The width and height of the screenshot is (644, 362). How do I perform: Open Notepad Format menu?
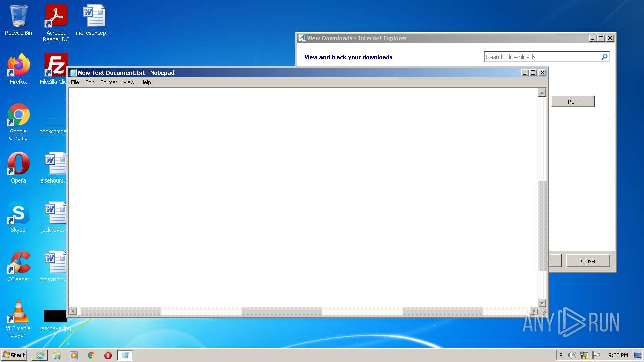point(109,82)
